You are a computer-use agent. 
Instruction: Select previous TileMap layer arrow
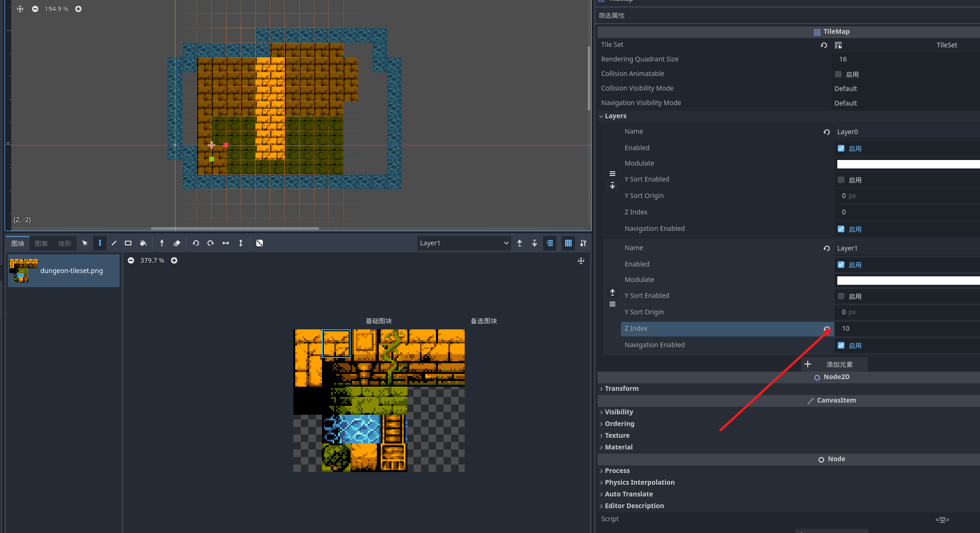coord(520,243)
